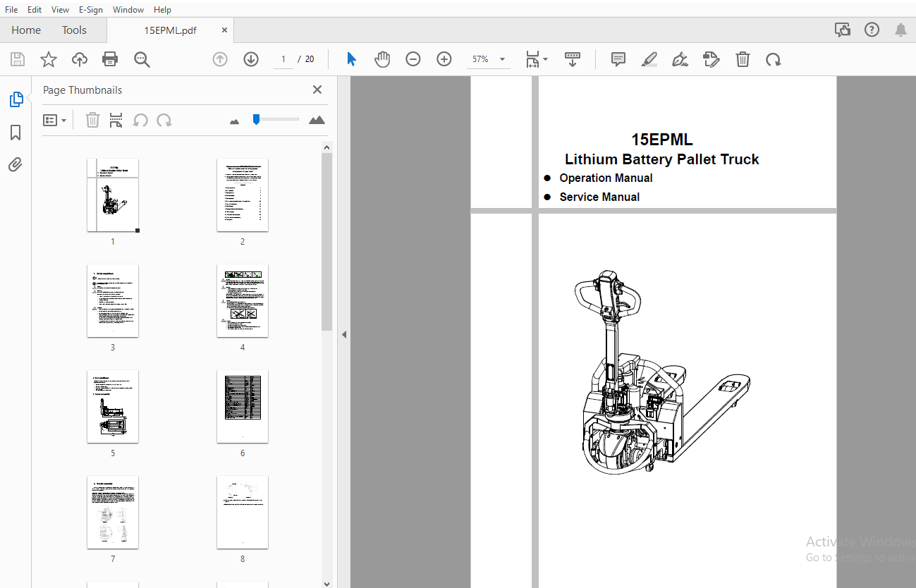916x588 pixels.
Task: Zoom out with the minus button
Action: (413, 59)
